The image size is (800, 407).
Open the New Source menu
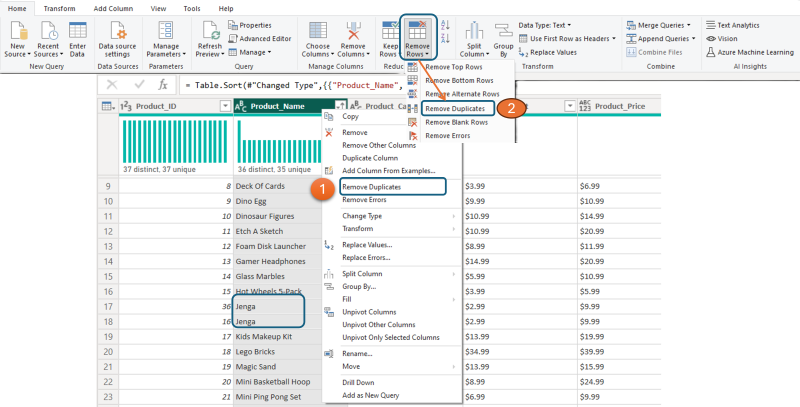click(17, 40)
